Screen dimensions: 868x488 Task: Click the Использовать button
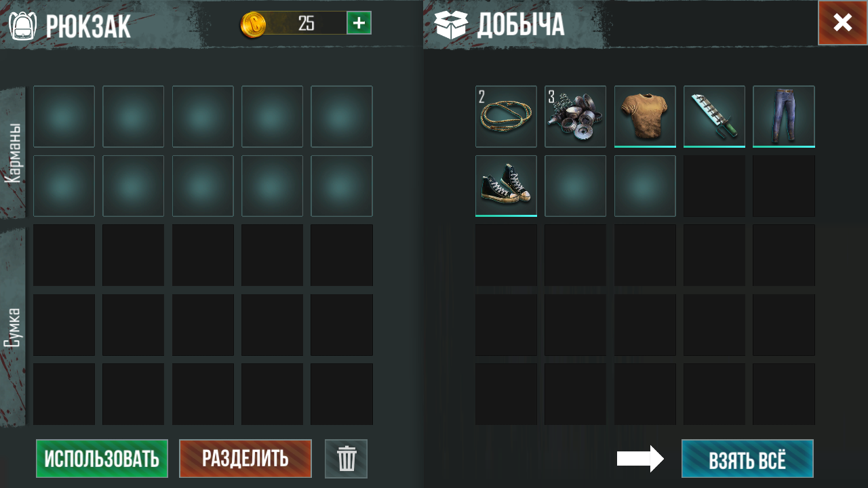click(102, 459)
